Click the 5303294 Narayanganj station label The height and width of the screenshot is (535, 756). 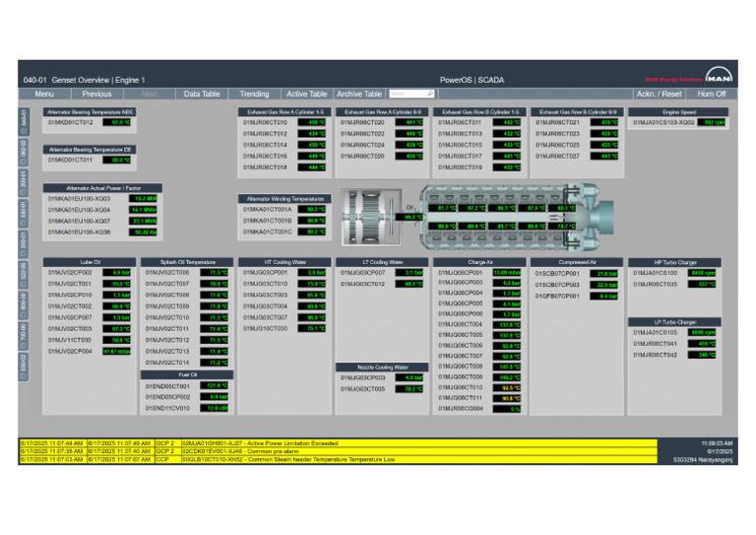[703, 460]
